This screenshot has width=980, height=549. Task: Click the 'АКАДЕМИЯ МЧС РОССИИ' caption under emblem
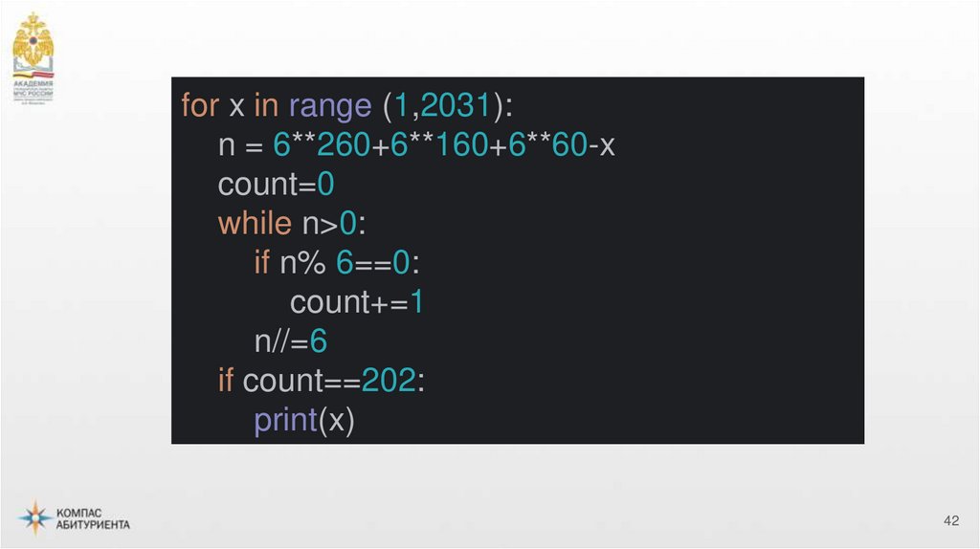pos(33,90)
